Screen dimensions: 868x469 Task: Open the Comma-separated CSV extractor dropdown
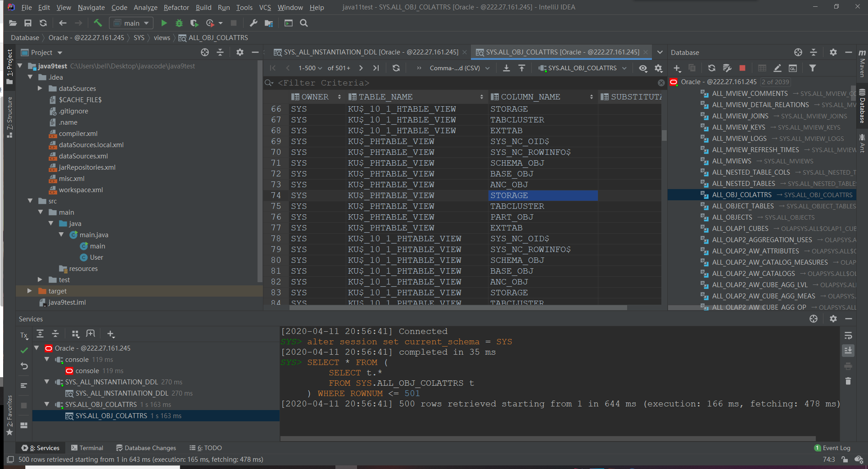459,68
